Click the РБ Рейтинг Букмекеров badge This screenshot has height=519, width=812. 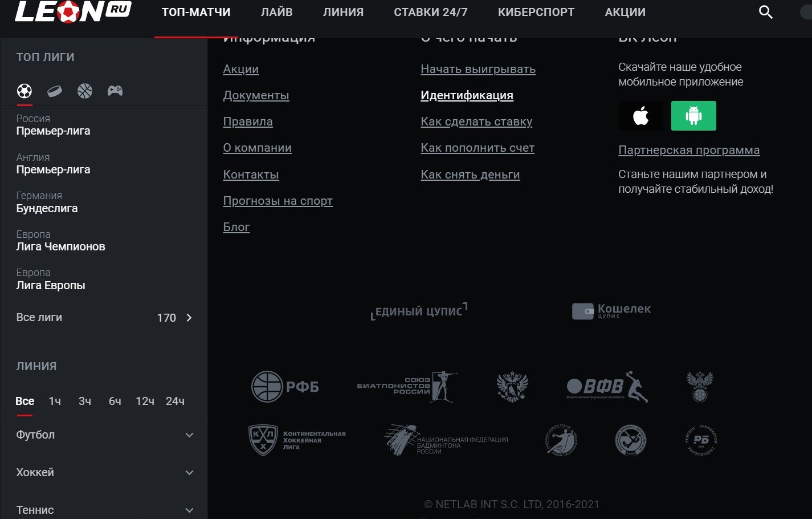tap(701, 440)
